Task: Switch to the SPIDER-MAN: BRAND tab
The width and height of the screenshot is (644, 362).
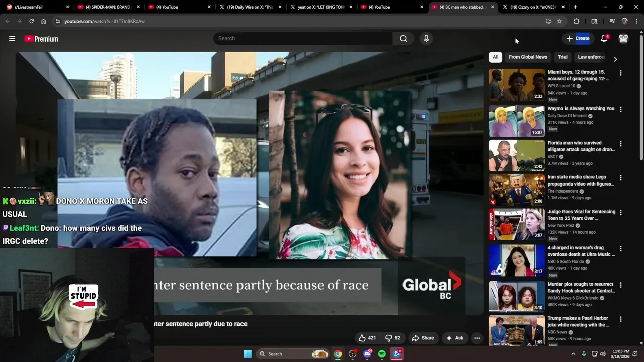Action: tap(107, 7)
